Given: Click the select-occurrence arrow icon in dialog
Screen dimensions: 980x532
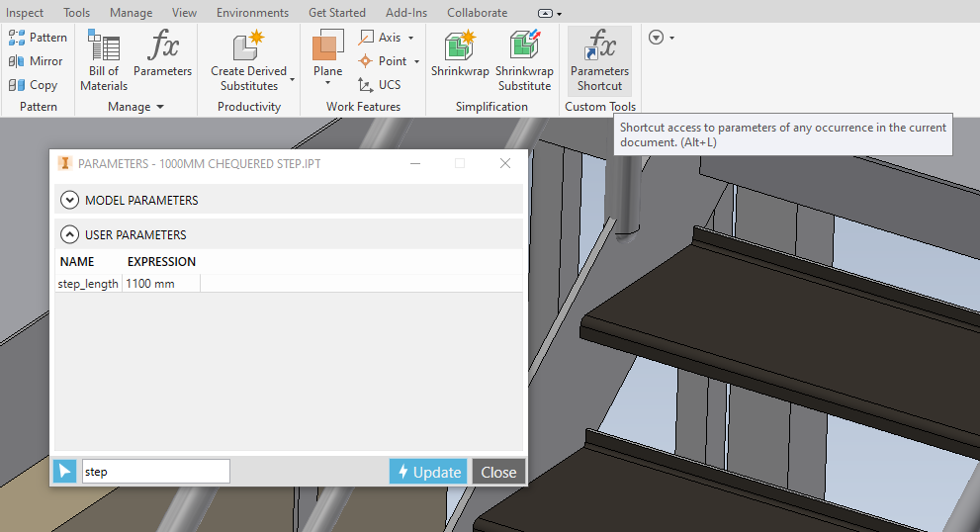Looking at the screenshot, I should point(64,472).
